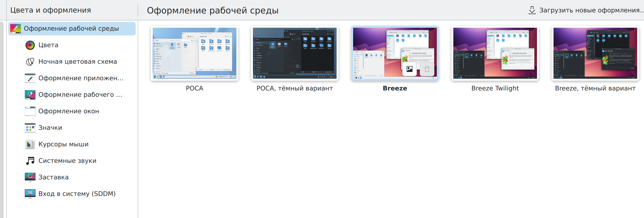Open the Значки settings page
644x218 pixels.
pos(72,128)
